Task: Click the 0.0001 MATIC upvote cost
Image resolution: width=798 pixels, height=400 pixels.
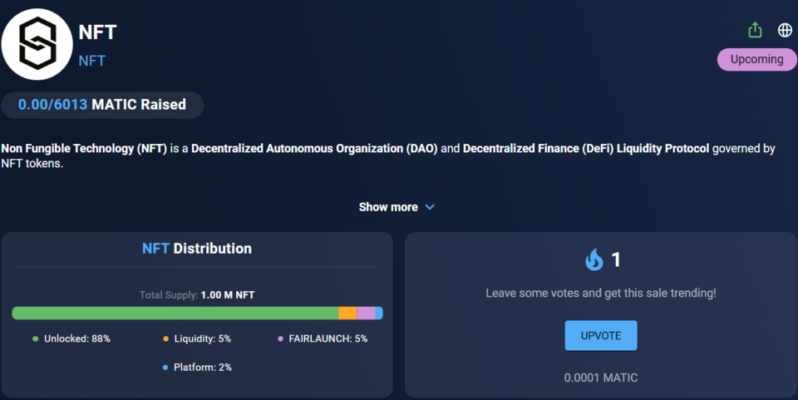Action: tap(600, 377)
